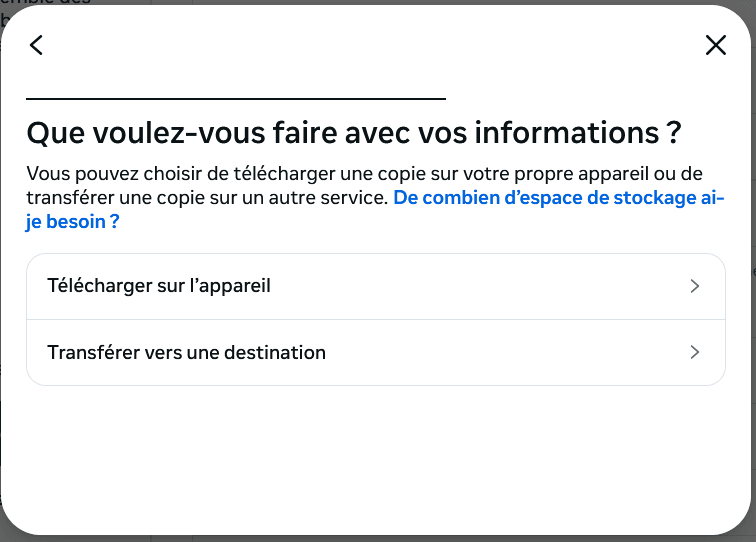Click the "Vous pouvez choisir" description text
The height and width of the screenshot is (542, 756).
click(364, 186)
